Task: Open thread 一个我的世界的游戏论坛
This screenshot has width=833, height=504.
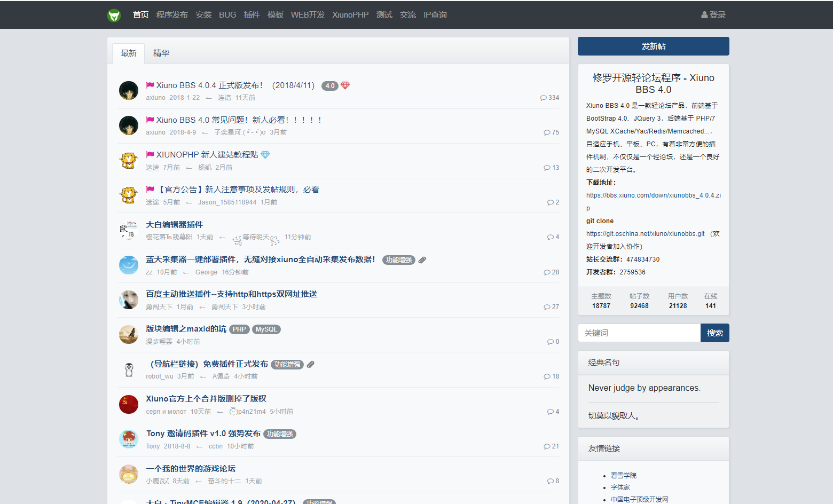Action: pyautogui.click(x=191, y=469)
